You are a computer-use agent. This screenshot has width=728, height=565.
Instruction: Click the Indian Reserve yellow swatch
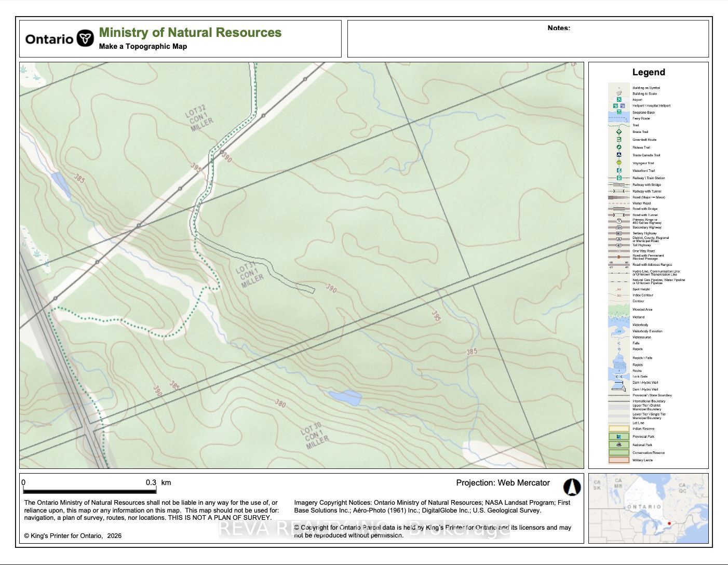coord(619,429)
